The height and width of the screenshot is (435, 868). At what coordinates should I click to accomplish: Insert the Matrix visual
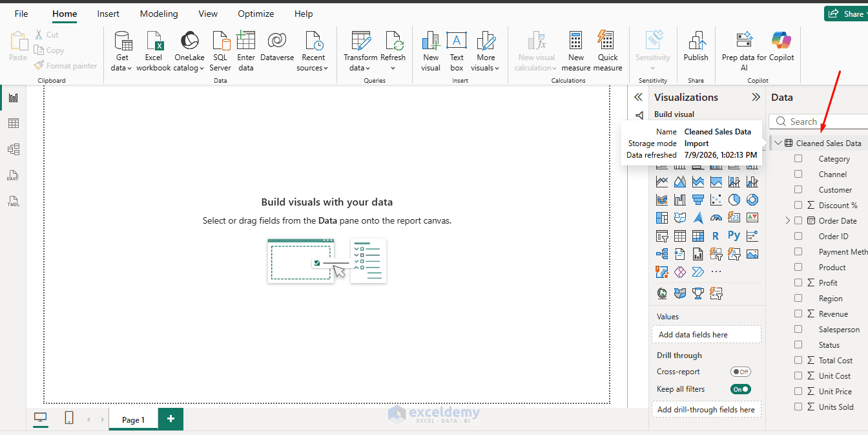pos(698,236)
